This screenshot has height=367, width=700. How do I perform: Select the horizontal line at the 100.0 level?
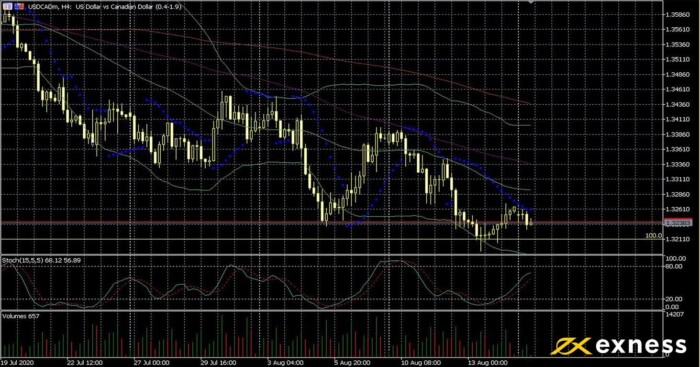pos(331,239)
